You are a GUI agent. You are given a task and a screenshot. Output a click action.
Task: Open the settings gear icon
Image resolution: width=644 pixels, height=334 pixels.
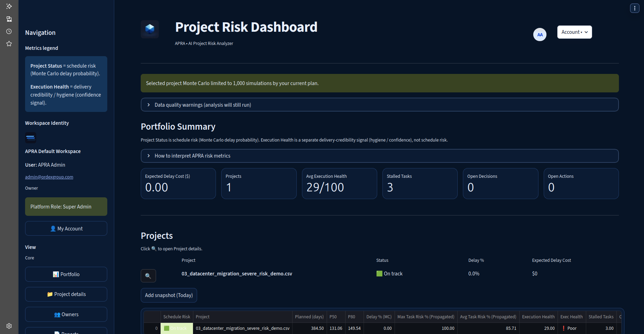(x=9, y=326)
